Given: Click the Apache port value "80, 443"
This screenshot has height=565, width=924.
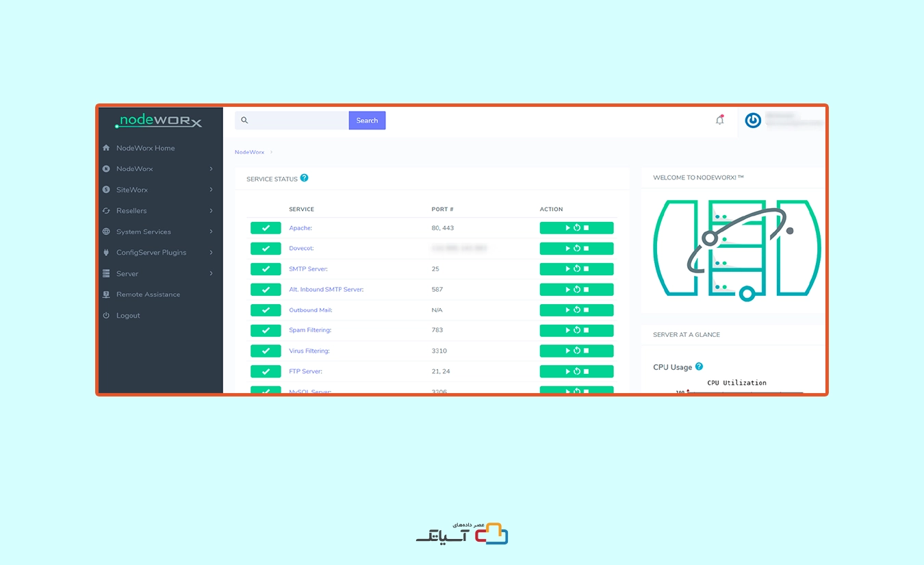Looking at the screenshot, I should coord(442,228).
